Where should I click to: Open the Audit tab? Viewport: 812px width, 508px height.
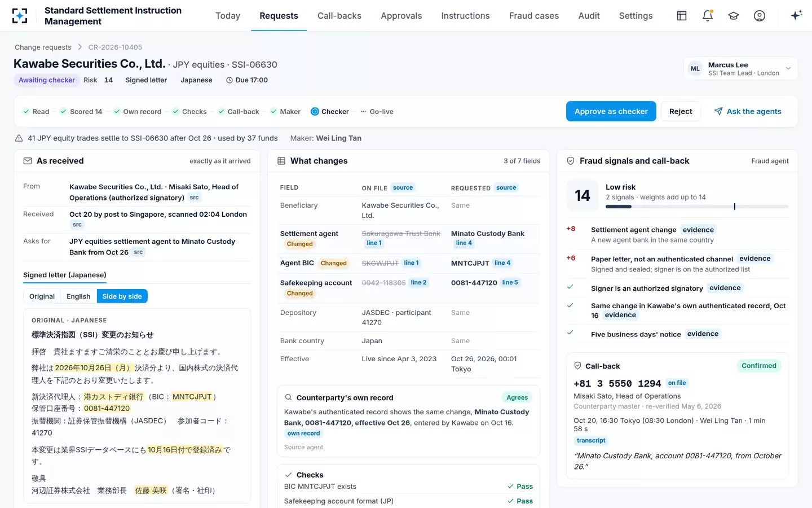pos(589,16)
